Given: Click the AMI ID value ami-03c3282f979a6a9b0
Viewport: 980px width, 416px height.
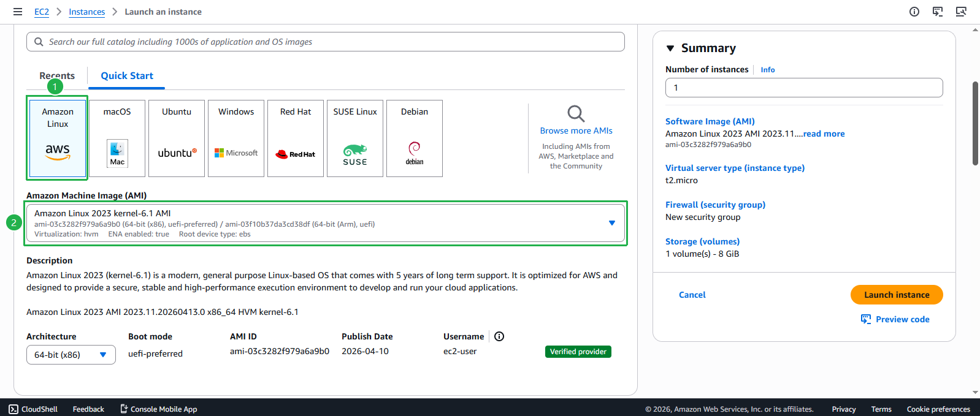Looking at the screenshot, I should tap(280, 351).
